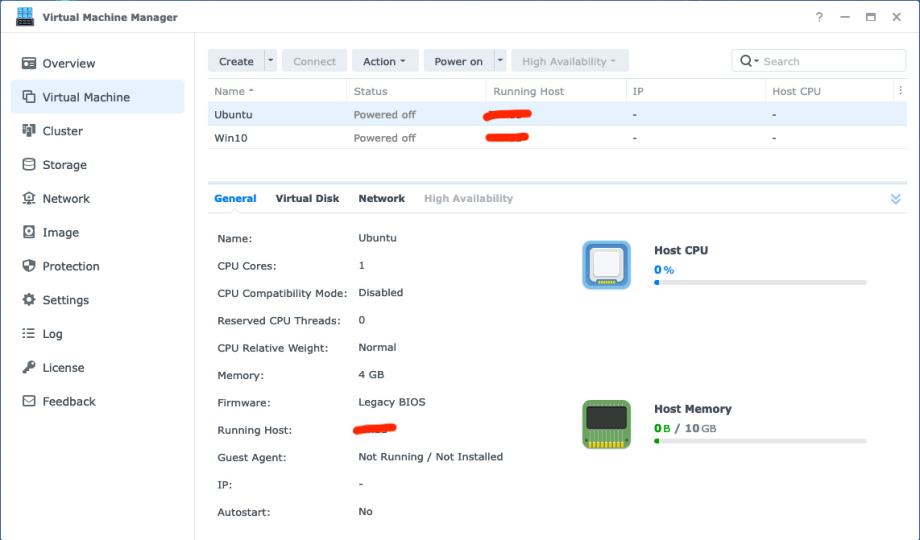Select the Win10 virtual machine row

[231, 138]
